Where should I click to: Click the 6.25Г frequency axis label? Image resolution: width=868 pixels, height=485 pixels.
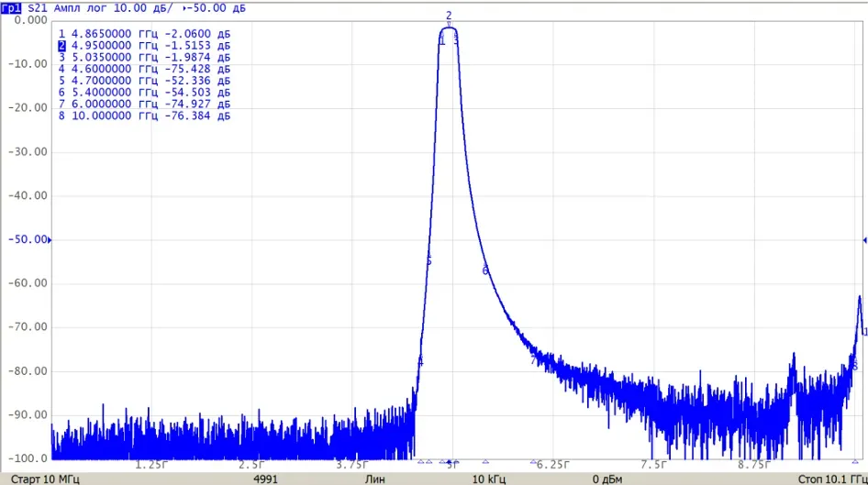(552, 465)
